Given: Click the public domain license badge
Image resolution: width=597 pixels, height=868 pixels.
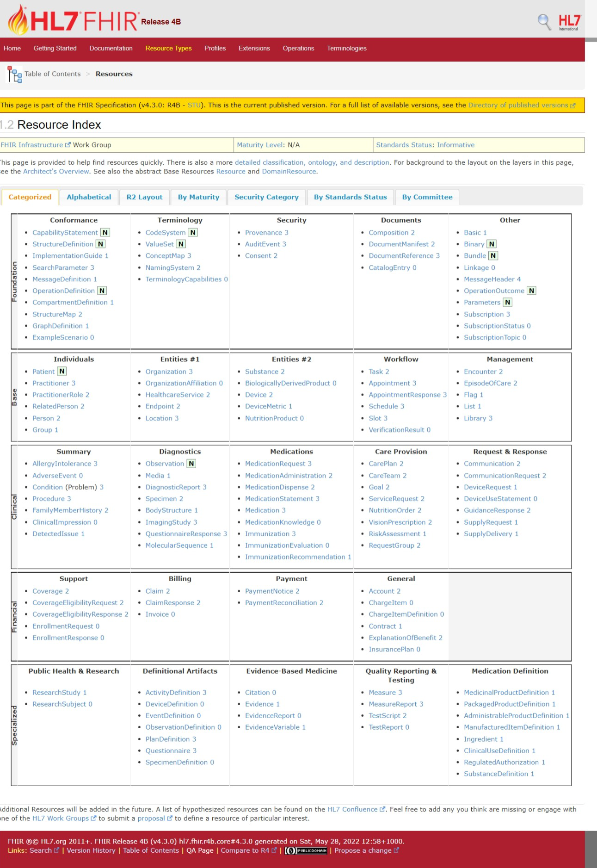Looking at the screenshot, I should (306, 850).
